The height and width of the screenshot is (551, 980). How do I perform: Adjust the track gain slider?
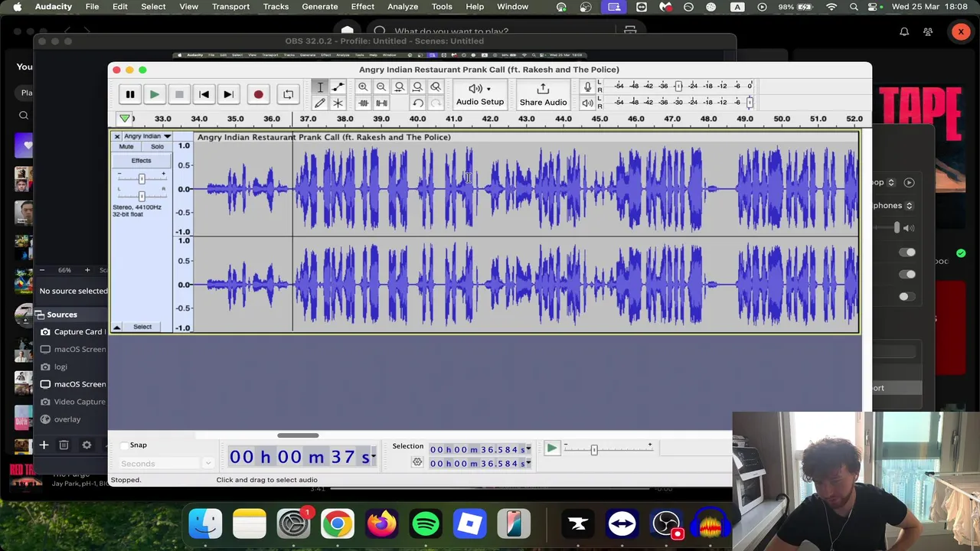click(142, 178)
